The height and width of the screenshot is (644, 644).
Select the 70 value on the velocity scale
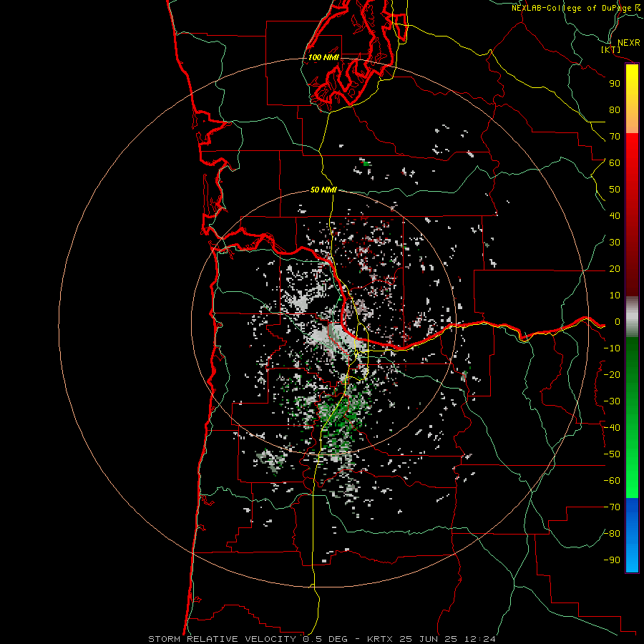(x=615, y=137)
